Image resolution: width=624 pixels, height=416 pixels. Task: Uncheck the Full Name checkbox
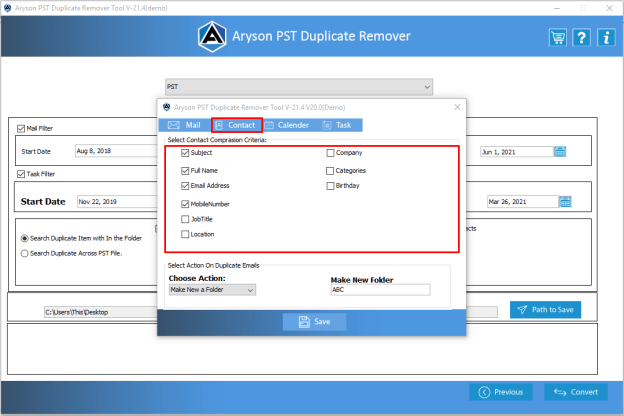[185, 171]
